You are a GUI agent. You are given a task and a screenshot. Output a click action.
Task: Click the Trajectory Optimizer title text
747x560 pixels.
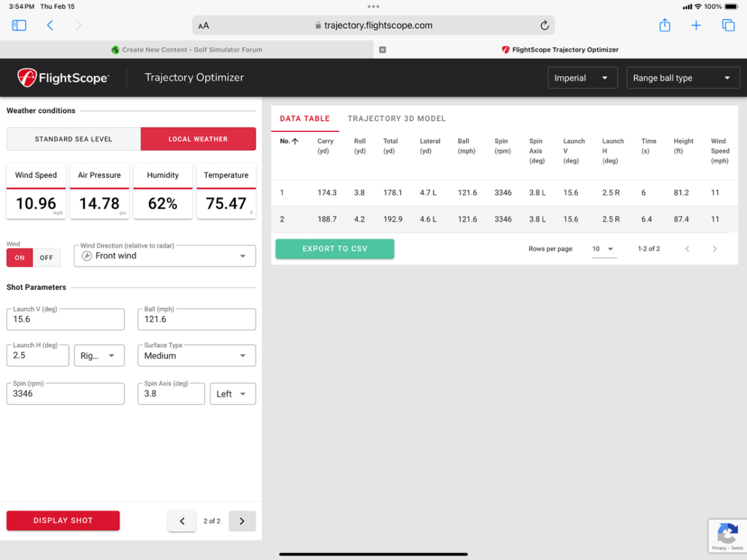tap(194, 78)
